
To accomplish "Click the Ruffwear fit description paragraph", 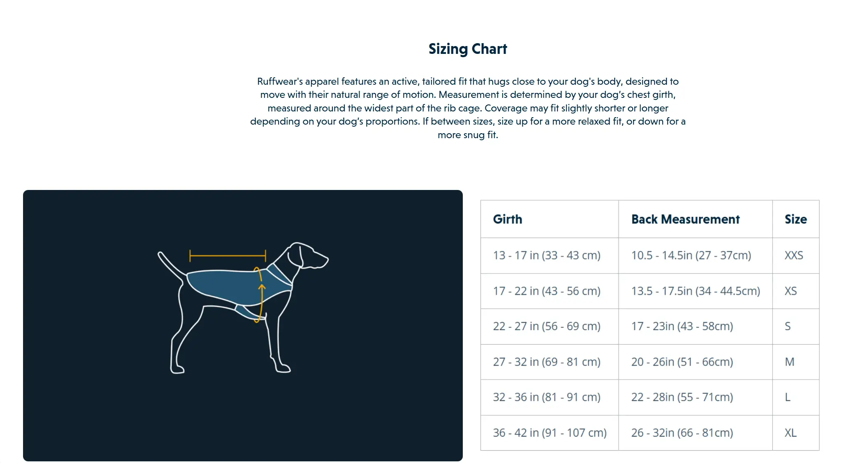I will [468, 108].
